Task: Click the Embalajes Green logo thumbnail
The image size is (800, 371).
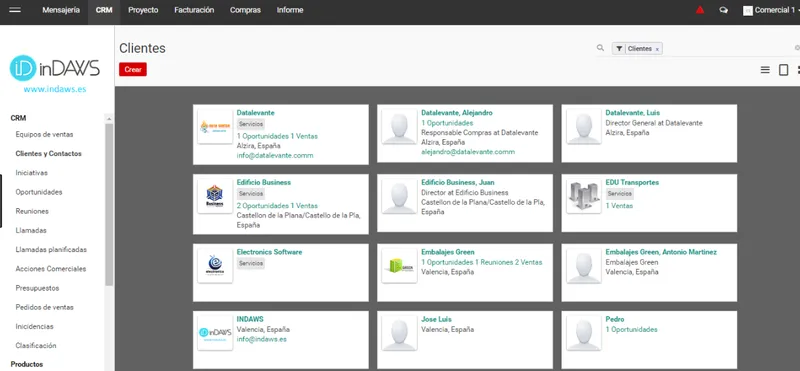Action: (x=399, y=266)
